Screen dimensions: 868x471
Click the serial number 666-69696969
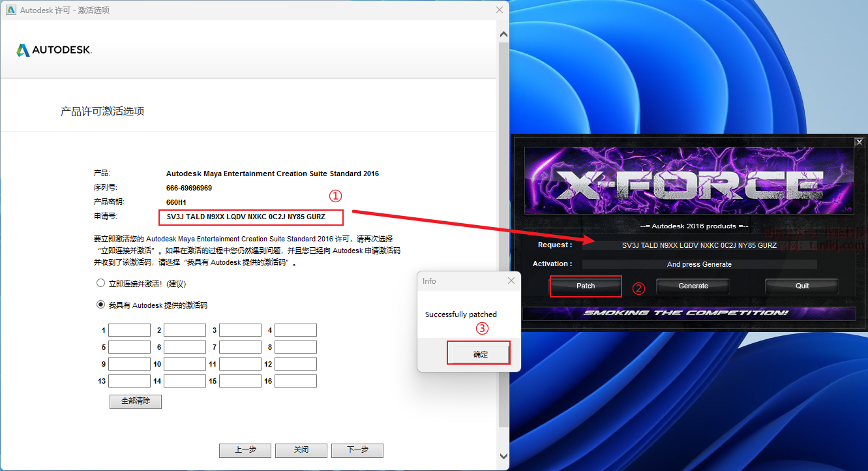[x=189, y=188]
